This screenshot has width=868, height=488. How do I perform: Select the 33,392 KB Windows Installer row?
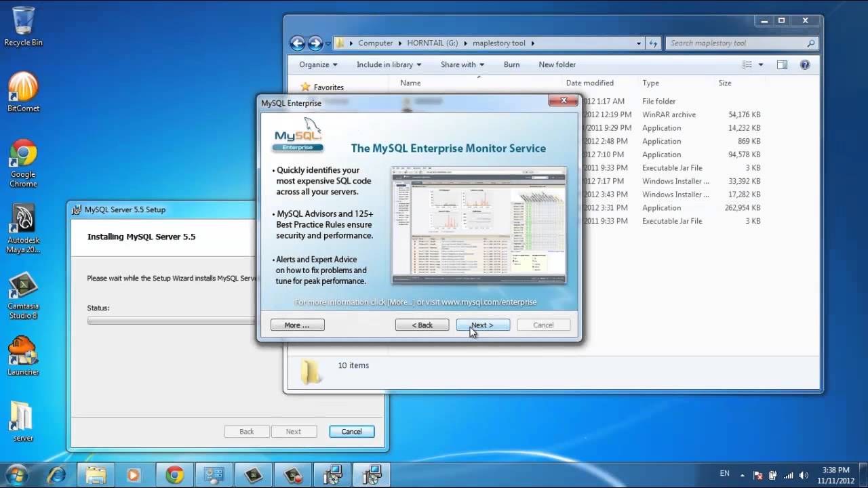click(671, 181)
